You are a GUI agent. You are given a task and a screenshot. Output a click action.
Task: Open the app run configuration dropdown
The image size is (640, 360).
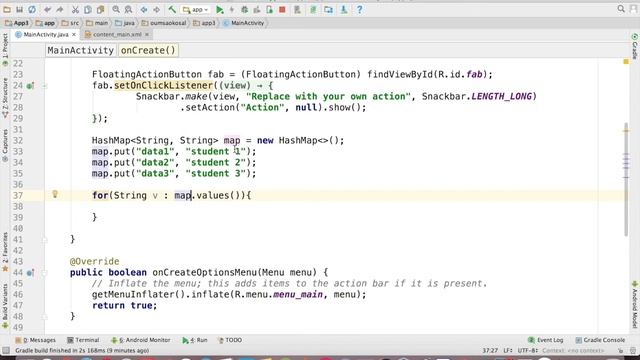tap(196, 9)
